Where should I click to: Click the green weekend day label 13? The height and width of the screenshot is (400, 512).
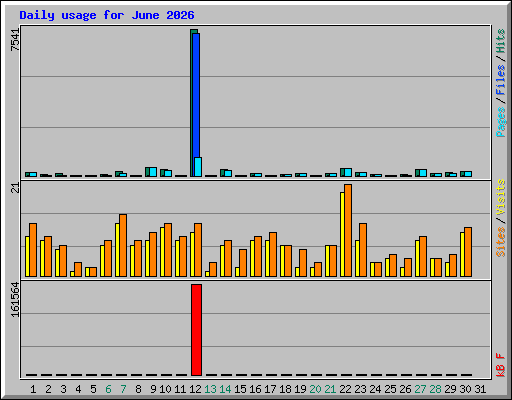click(x=210, y=389)
